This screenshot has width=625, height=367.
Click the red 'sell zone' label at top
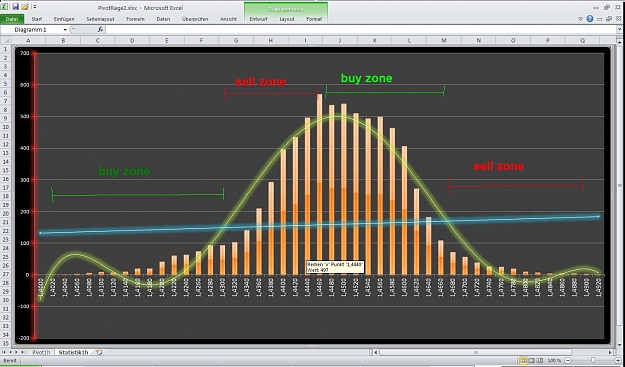(x=260, y=82)
